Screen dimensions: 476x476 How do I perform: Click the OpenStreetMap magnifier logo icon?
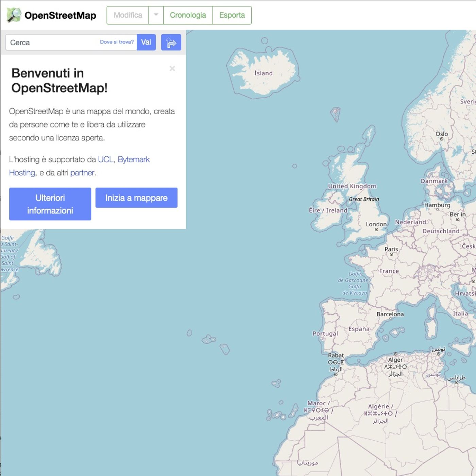point(14,15)
